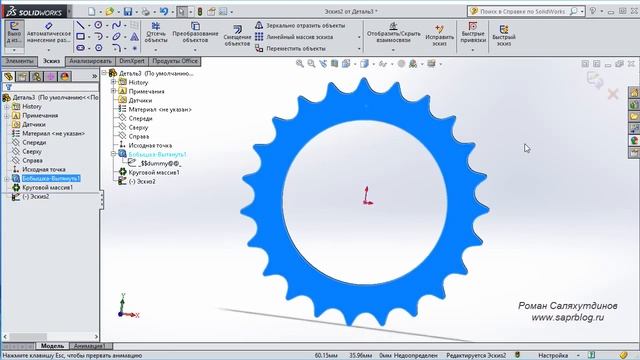Collapse Бобышка-Вытянуть1 in flyout tree
Image resolution: width=640 pixels, height=360 pixels.
coord(113,154)
